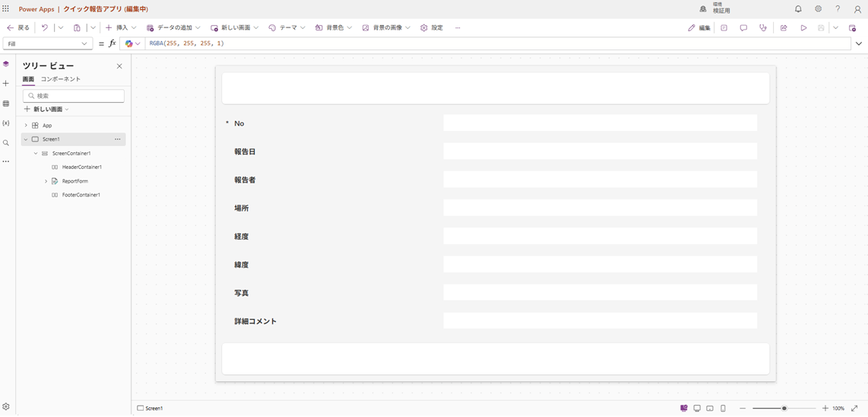The width and height of the screenshot is (868, 417).
Task: Click the Undo arrow icon
Action: click(x=44, y=28)
